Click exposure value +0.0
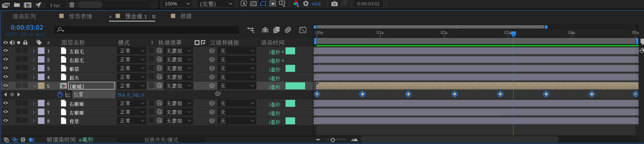 [x=316, y=4]
